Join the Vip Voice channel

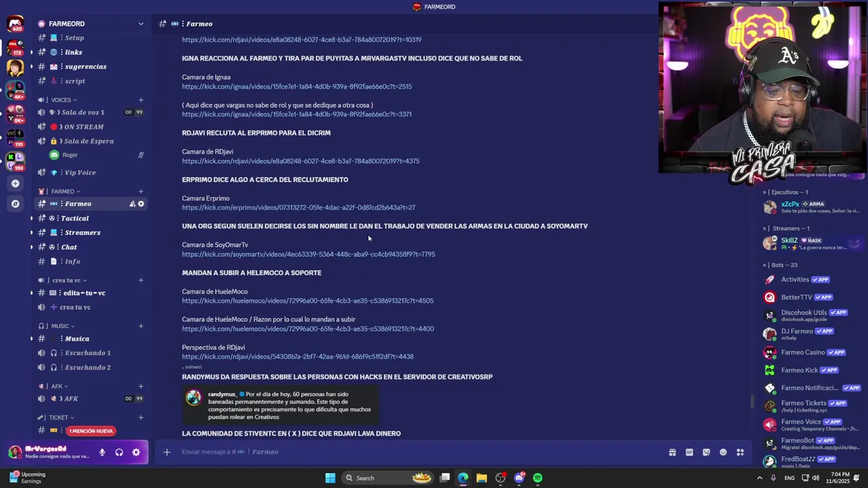pos(90,173)
